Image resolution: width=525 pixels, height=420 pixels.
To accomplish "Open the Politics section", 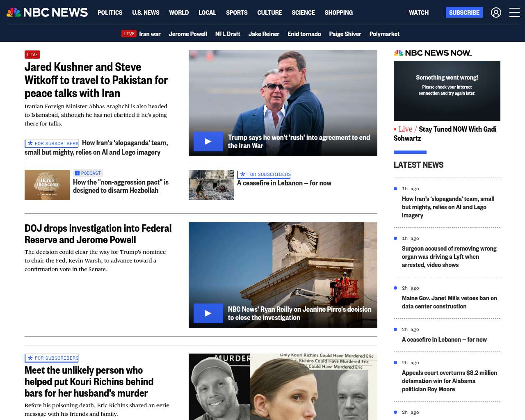I will [110, 13].
